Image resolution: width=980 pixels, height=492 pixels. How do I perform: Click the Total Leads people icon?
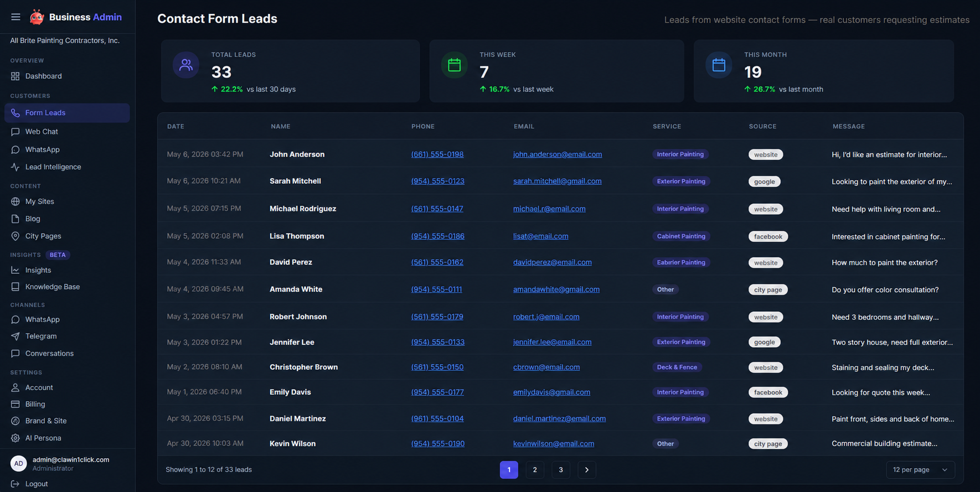pos(186,65)
